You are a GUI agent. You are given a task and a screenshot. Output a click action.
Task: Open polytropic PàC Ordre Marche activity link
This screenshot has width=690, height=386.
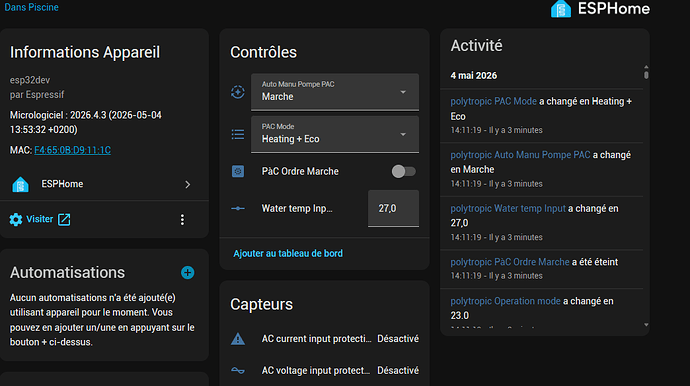[510, 262]
